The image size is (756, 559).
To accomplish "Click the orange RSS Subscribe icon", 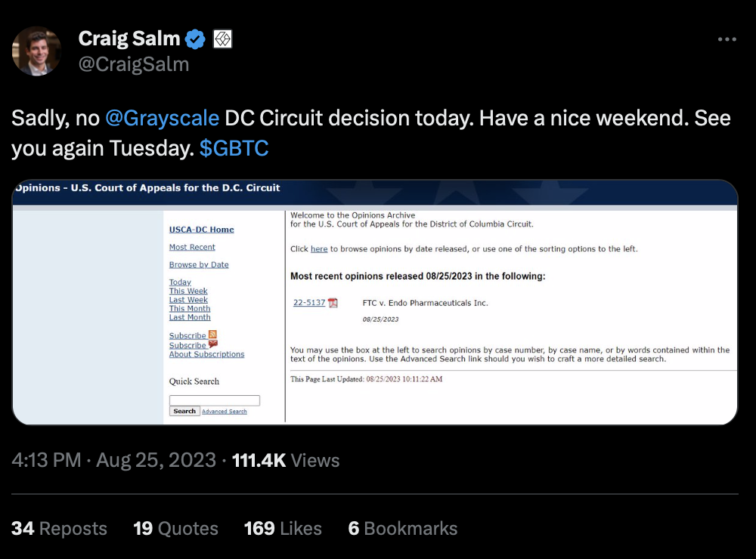I will click(212, 335).
